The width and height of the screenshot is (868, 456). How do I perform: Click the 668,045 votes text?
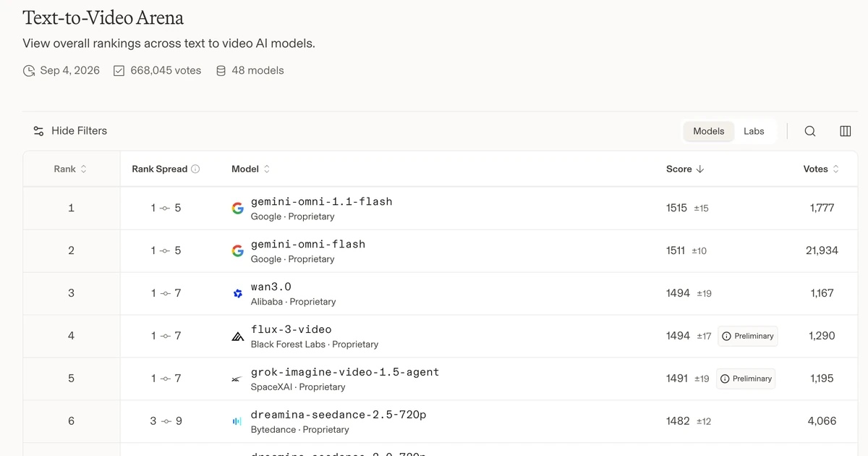[166, 70]
